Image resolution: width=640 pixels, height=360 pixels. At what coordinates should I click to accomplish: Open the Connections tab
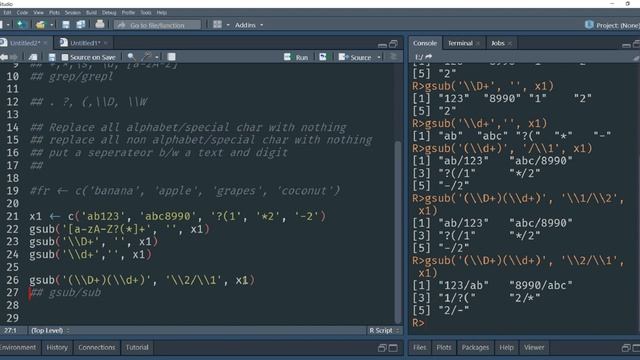(x=97, y=347)
